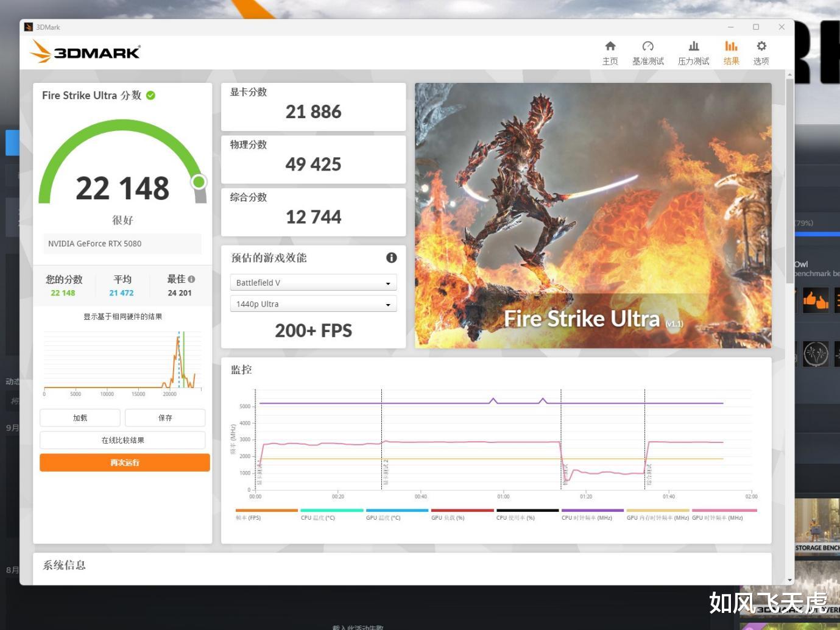Viewport: 840px width, 630px height.
Task: Click the STORAGE BENCH thumbnail in the background window
Action: coord(817,526)
